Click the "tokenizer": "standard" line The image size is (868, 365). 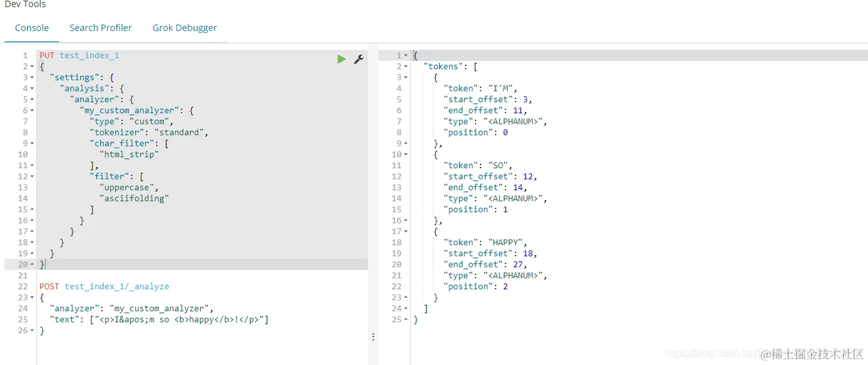click(150, 133)
